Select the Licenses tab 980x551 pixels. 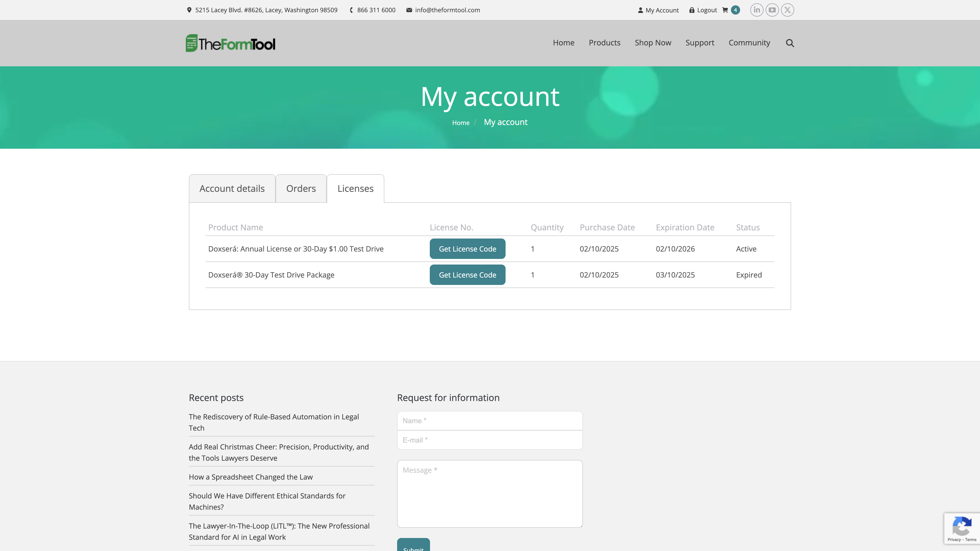[x=355, y=189]
